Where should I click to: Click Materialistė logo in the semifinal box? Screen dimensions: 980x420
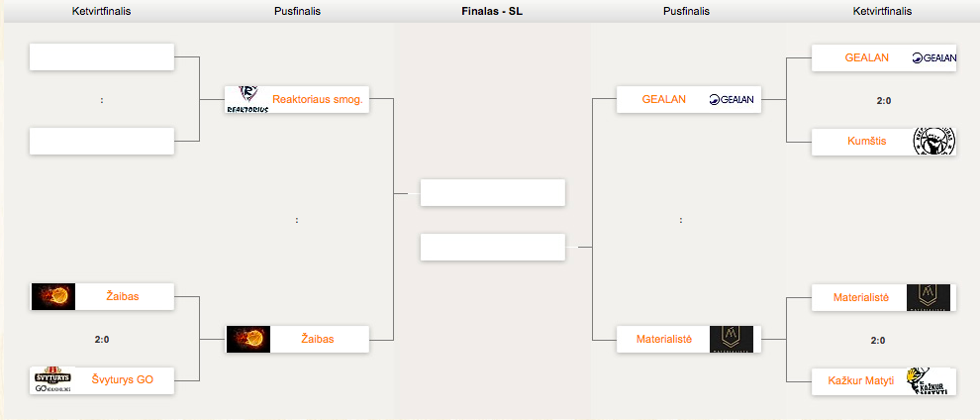tap(732, 339)
